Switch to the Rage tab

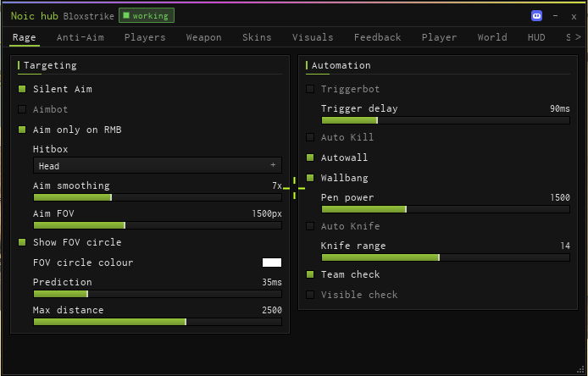pos(25,37)
